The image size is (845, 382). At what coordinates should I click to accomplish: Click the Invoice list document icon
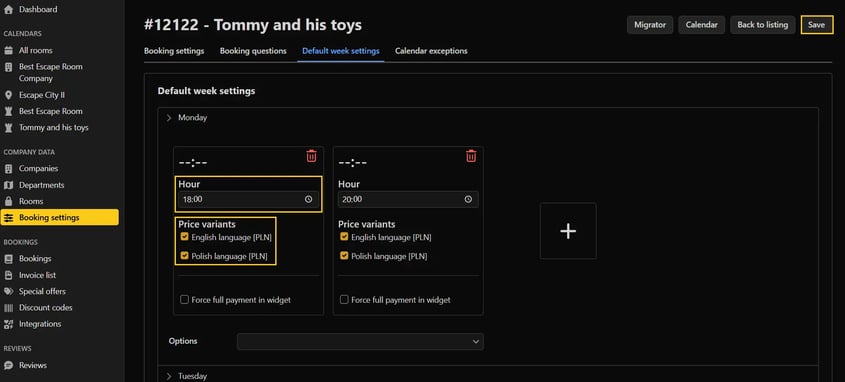[x=9, y=275]
